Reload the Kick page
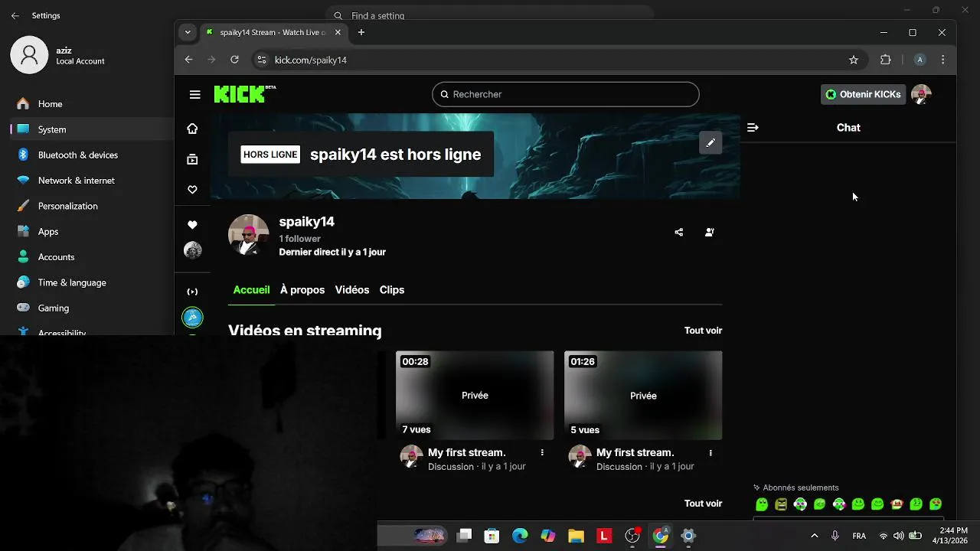 [x=234, y=60]
